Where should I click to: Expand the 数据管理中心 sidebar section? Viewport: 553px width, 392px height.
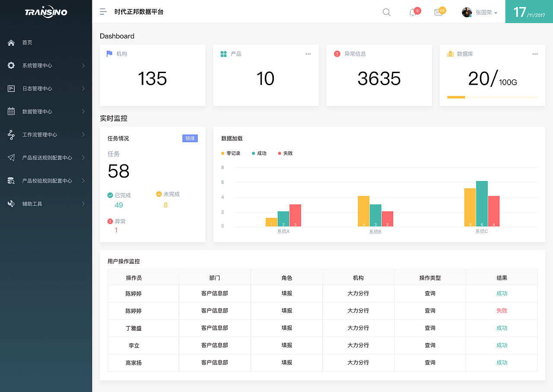click(46, 111)
